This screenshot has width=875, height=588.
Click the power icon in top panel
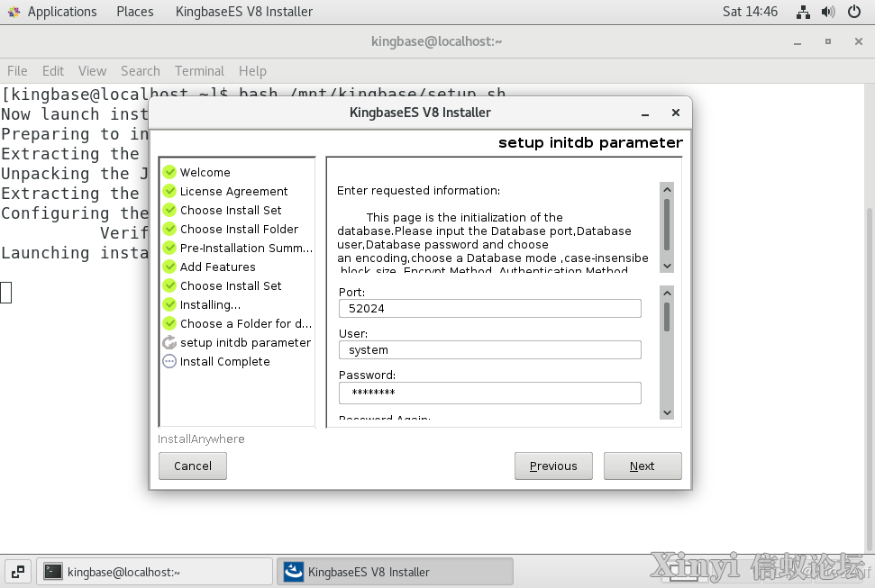853,12
